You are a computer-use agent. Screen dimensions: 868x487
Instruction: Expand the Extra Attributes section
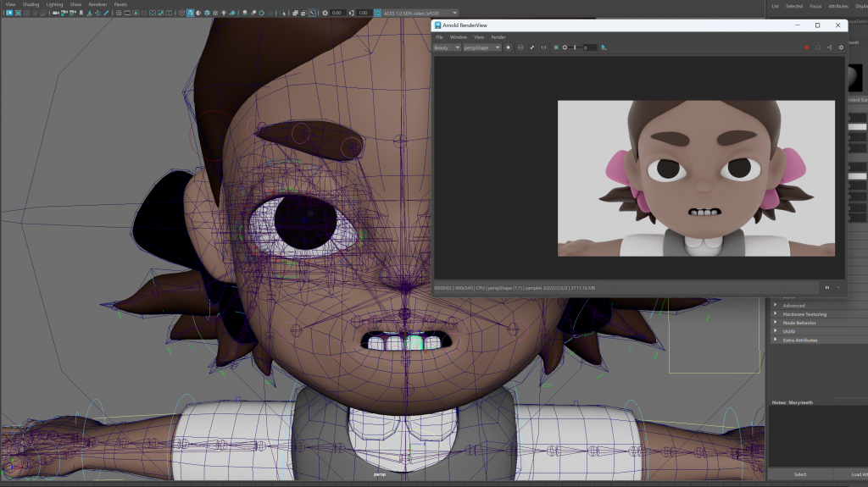pos(800,340)
